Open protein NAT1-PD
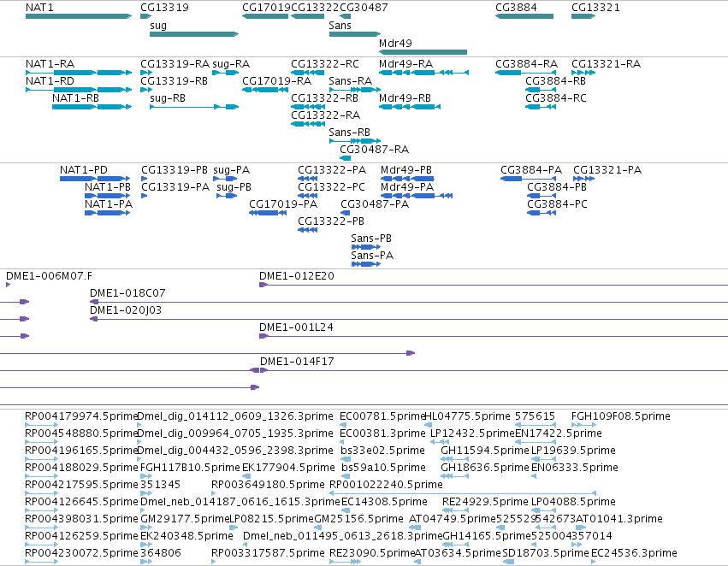728x566 pixels. pos(84,170)
